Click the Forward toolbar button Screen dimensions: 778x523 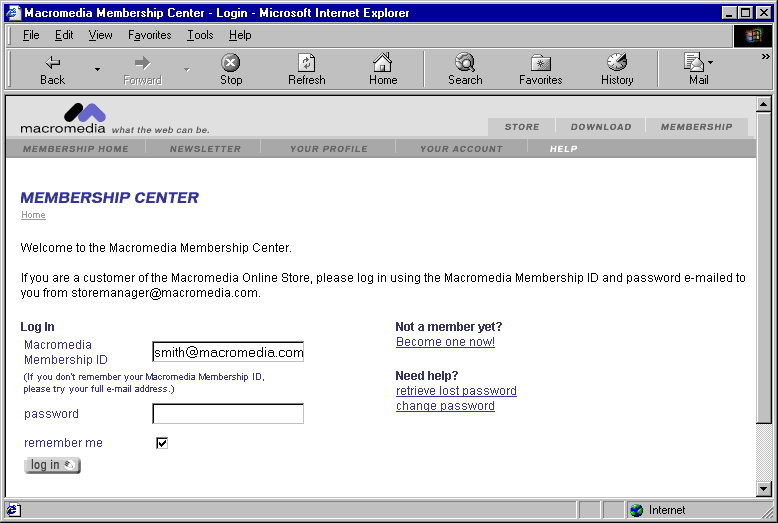tap(142, 70)
